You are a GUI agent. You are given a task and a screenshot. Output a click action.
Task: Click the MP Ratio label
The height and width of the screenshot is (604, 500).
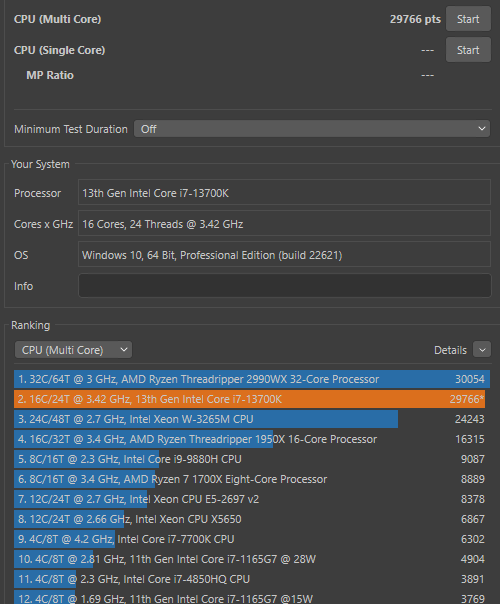[x=50, y=75]
